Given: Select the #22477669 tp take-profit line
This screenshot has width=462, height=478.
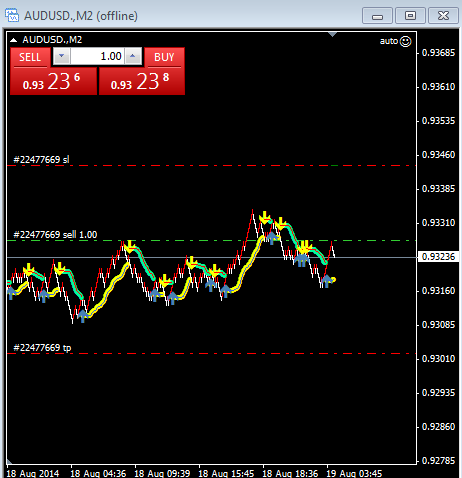Looking at the screenshot, I should coord(211,353).
